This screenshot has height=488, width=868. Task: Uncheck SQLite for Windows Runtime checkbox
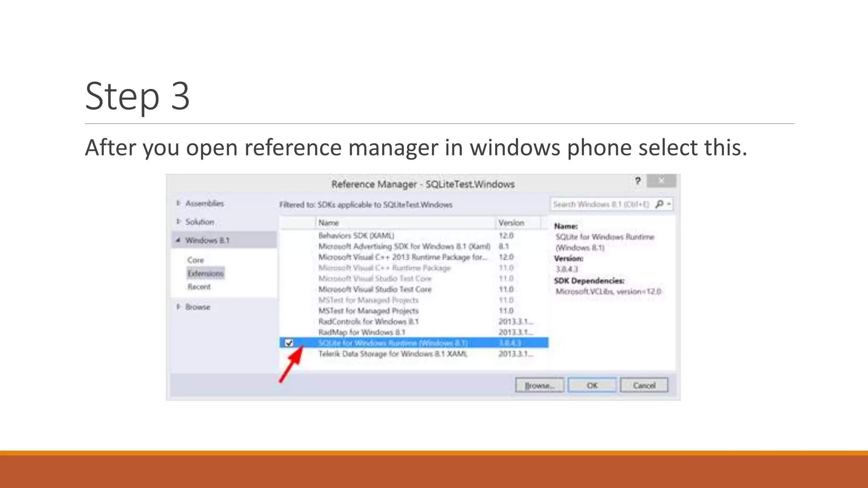coord(289,343)
